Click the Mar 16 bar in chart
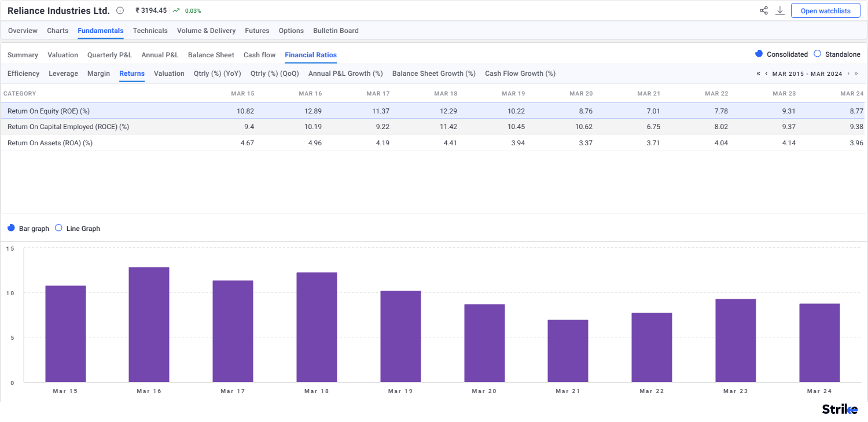The width and height of the screenshot is (868, 422). 149,325
